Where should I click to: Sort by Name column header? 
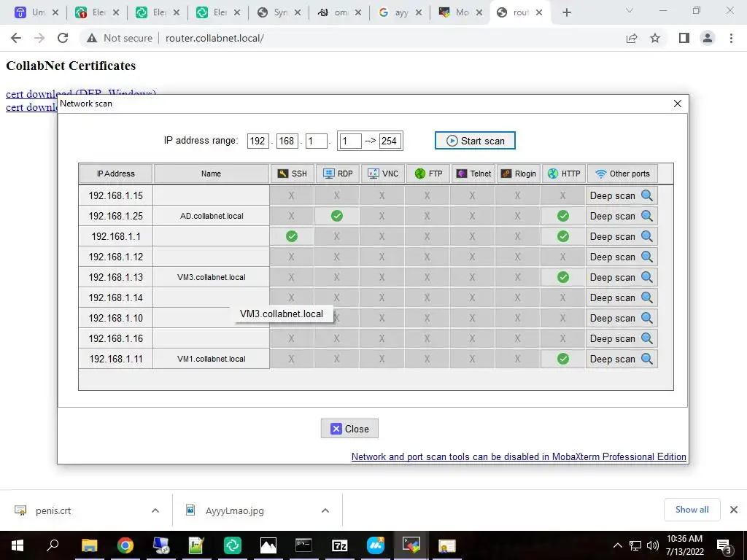[x=211, y=174]
